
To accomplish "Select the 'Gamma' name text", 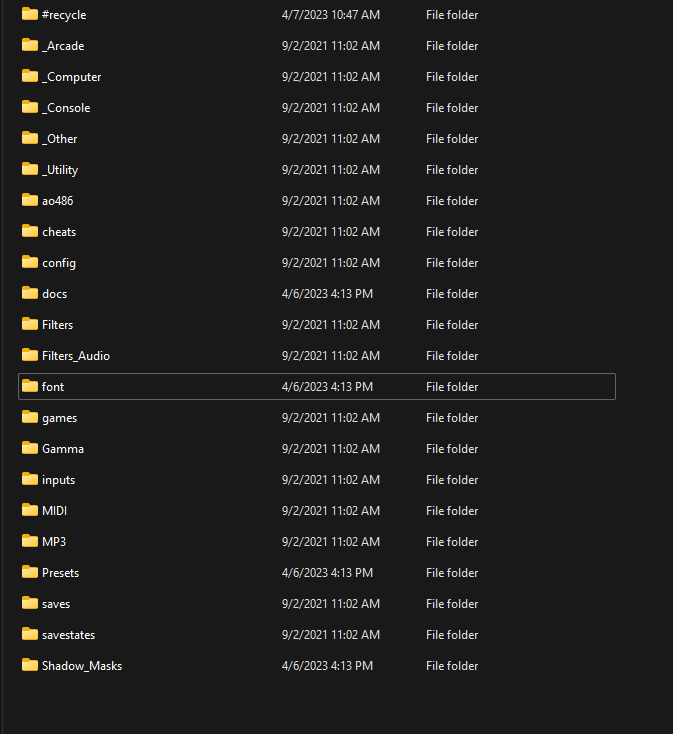I will pos(63,448).
